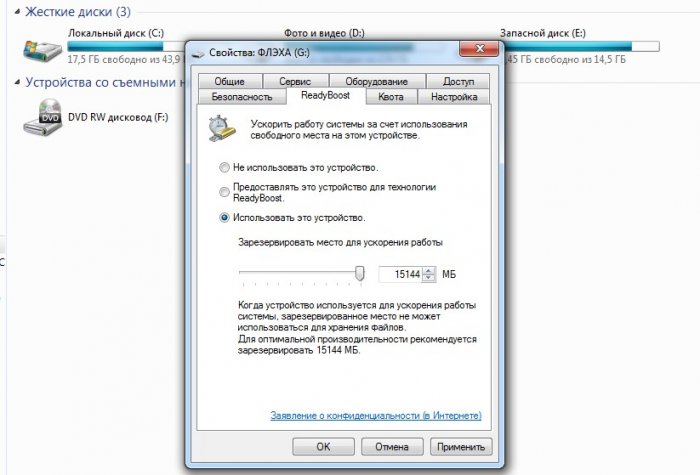Click the ReadyBoost space reservation slider handle

click(x=360, y=273)
